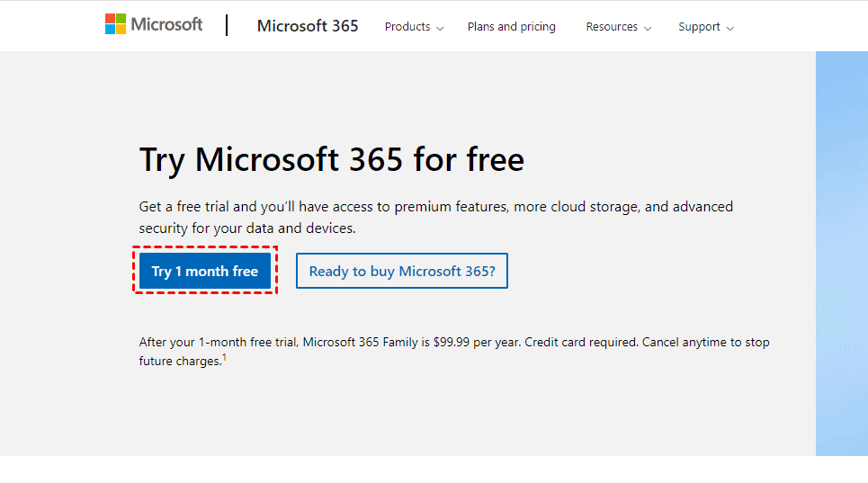
Task: Click the white area below the gray banner
Action: pos(432,470)
